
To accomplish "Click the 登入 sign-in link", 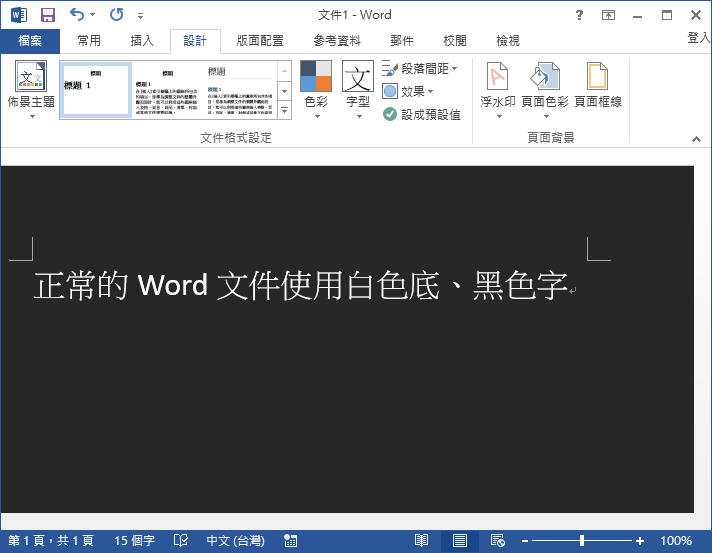I will 699,38.
